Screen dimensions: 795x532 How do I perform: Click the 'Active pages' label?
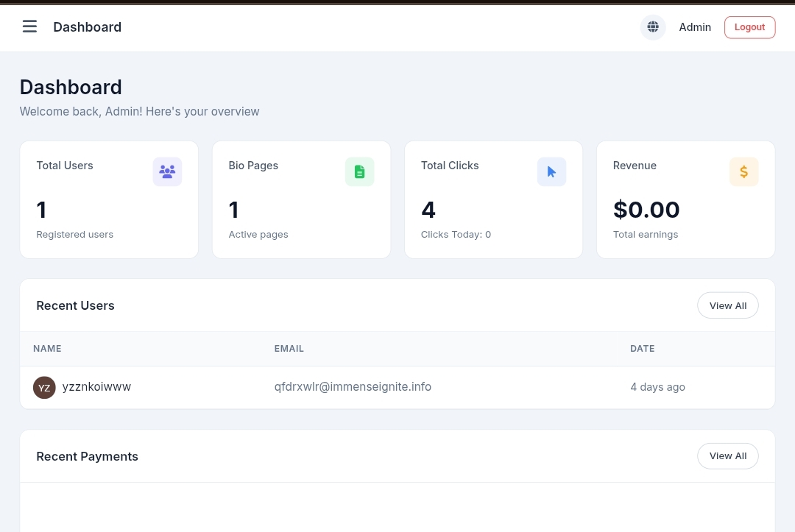(258, 235)
